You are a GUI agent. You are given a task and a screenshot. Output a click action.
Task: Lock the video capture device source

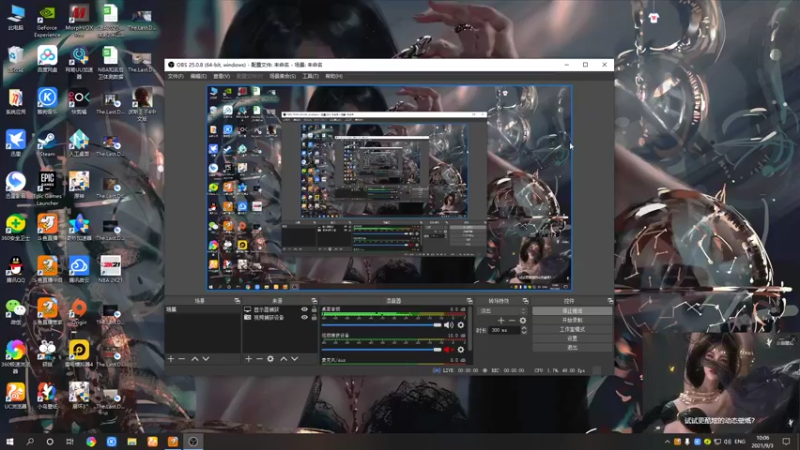314,317
